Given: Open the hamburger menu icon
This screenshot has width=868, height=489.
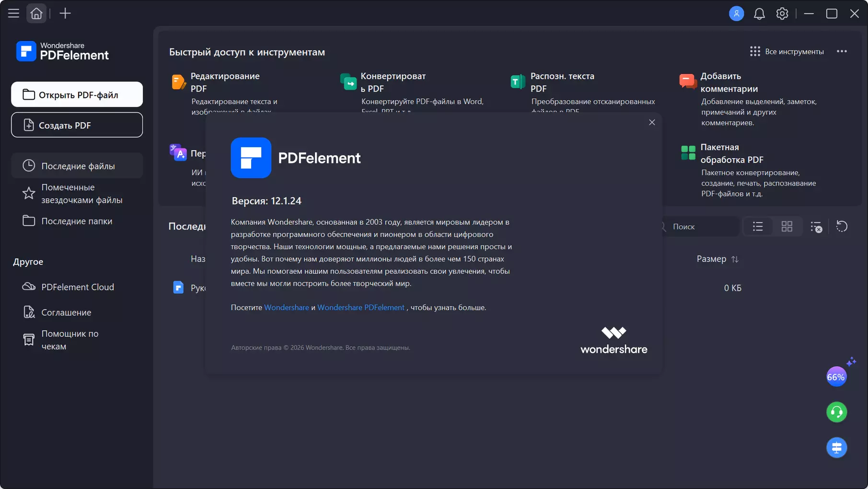Looking at the screenshot, I should coord(13,13).
